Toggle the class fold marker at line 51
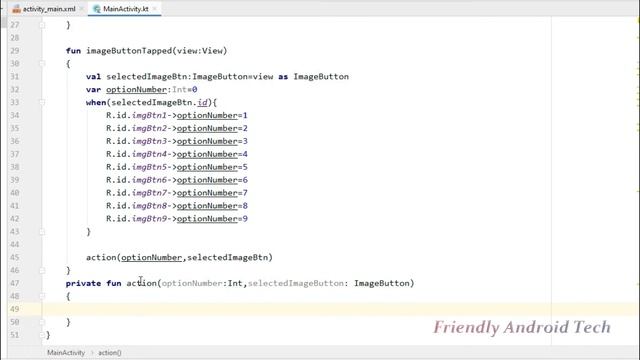The height and width of the screenshot is (360, 640). (x=42, y=335)
